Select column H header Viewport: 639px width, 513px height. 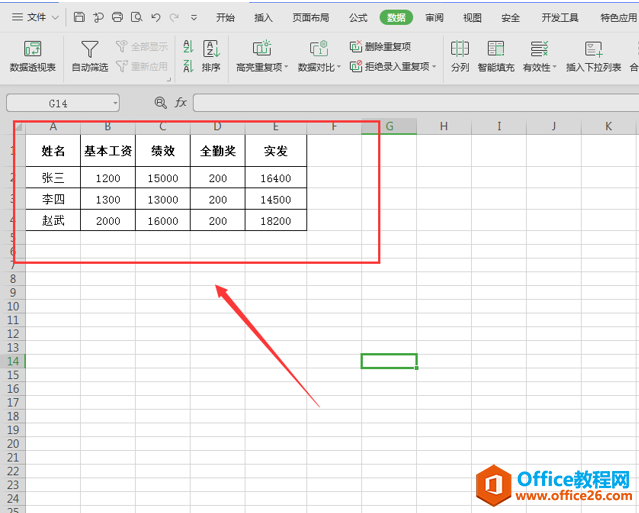[444, 127]
